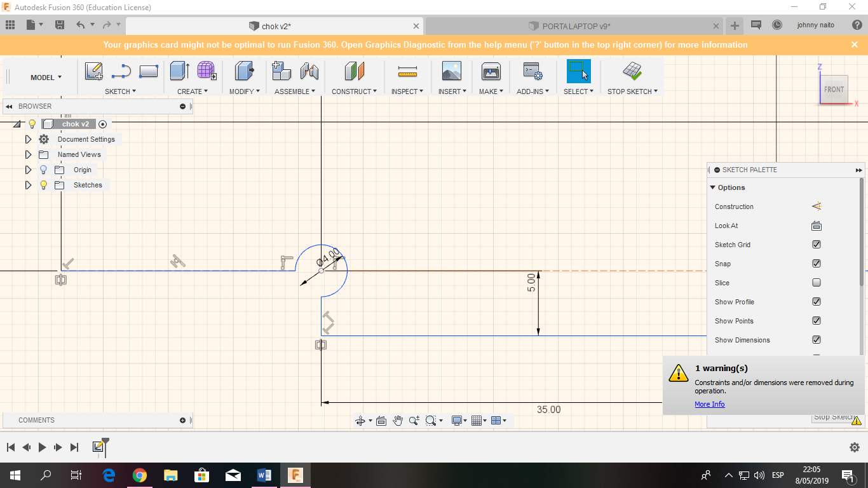868x488 pixels.
Task: Open the MODEL workspace dropdown
Action: tap(46, 78)
